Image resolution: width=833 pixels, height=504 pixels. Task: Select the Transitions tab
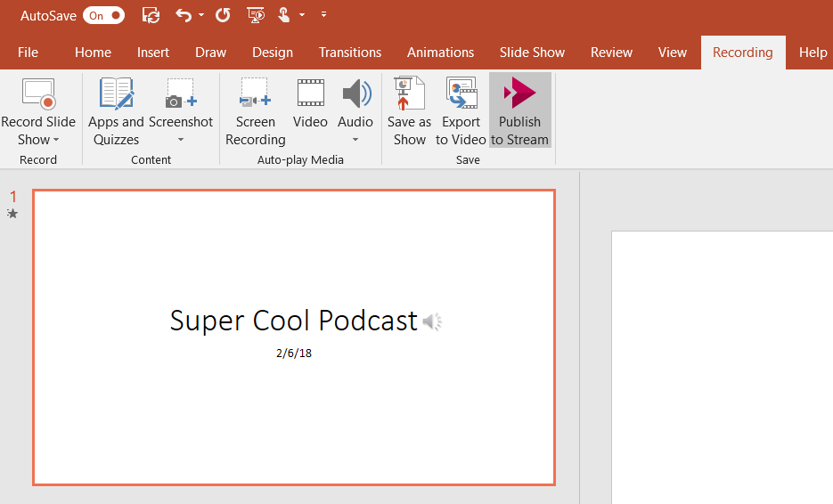[x=350, y=52]
